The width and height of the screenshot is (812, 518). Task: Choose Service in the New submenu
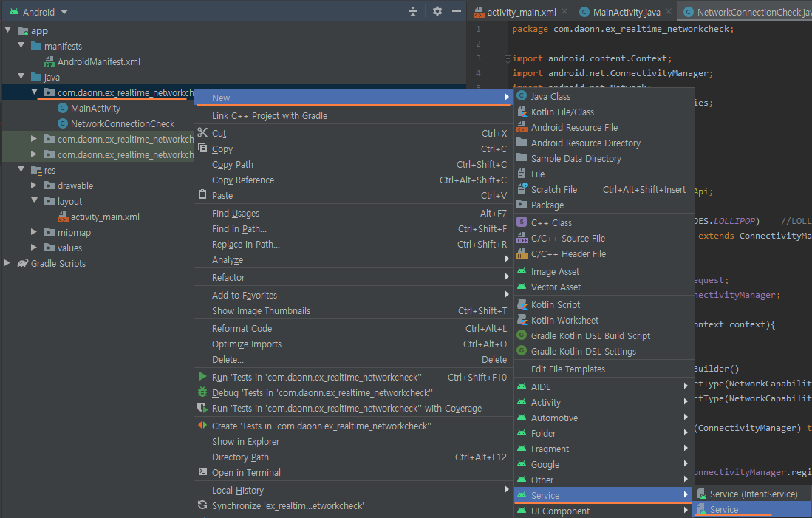pyautogui.click(x=603, y=495)
